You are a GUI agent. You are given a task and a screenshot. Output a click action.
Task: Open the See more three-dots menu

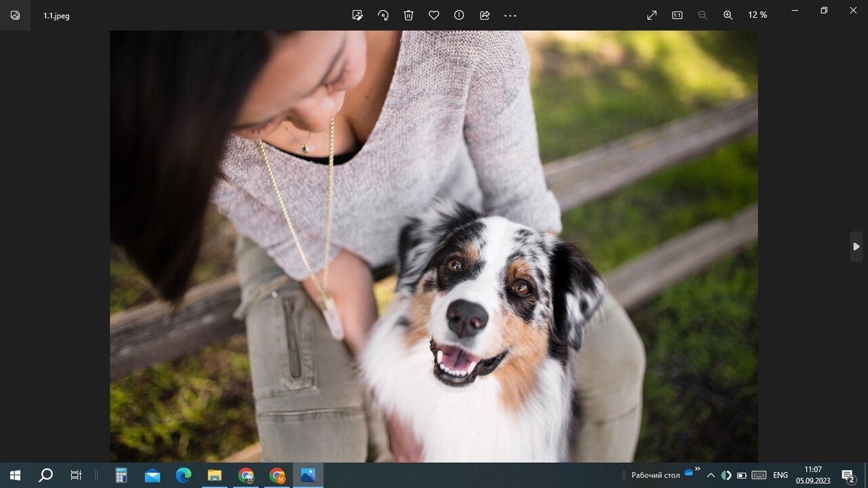511,15
